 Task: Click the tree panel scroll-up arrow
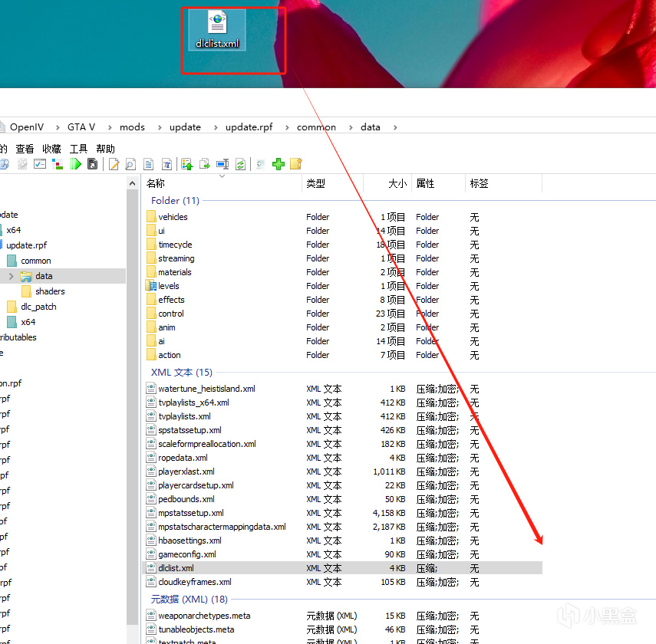tap(132, 183)
